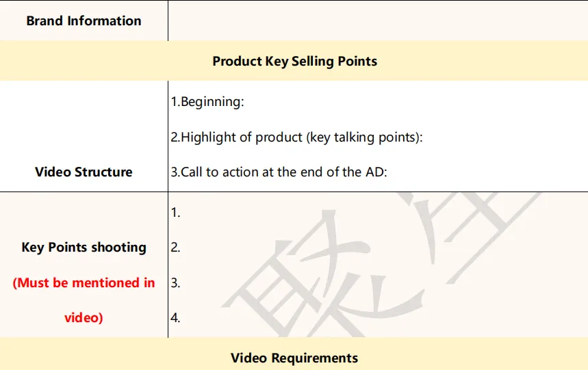
Task: Click the "Brand Information" label cell
Action: tap(84, 21)
